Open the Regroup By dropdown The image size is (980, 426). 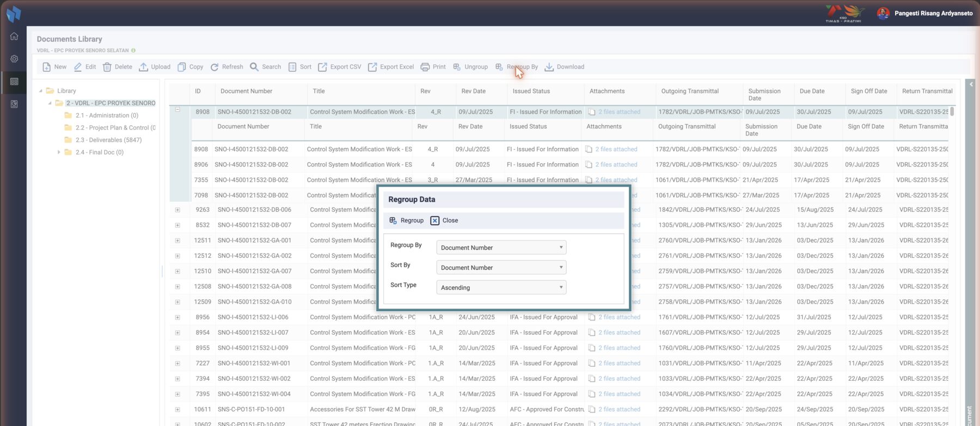pos(501,248)
